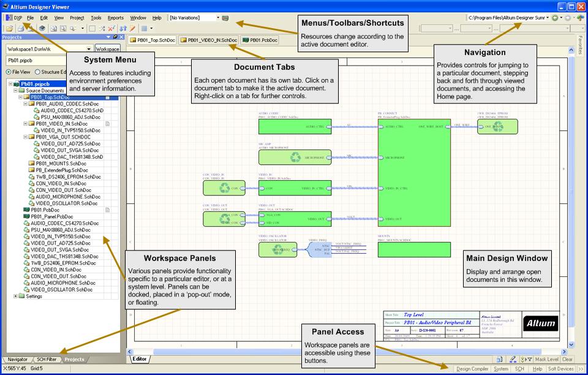This screenshot has width=588, height=375.
Task: Switch to the Navigator panel tab
Action: tap(18, 359)
